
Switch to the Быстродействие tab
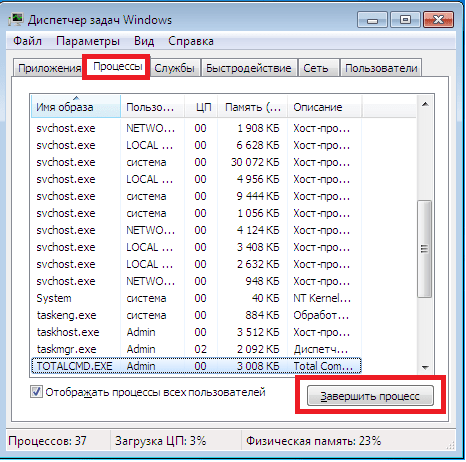pos(249,68)
